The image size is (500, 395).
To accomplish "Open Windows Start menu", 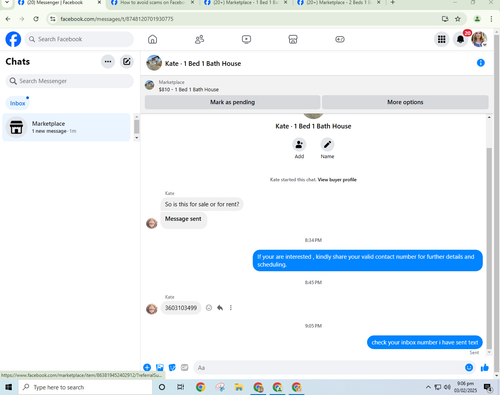I will 9,387.
